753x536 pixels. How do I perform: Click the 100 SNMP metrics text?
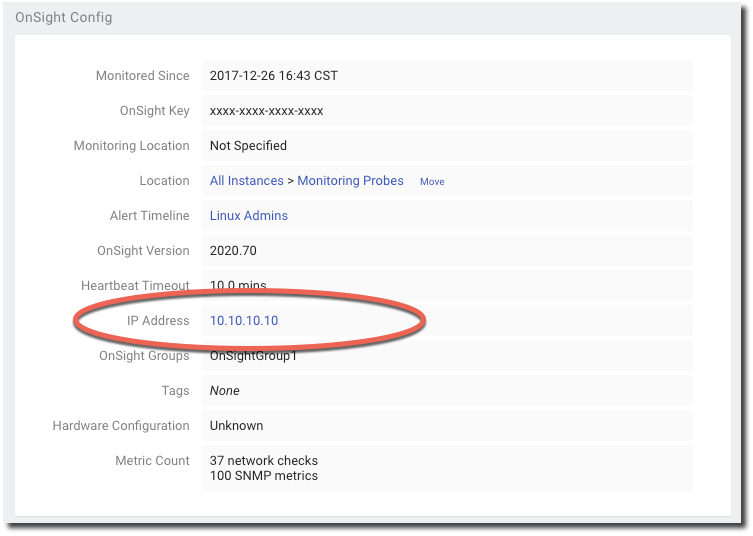click(x=264, y=476)
